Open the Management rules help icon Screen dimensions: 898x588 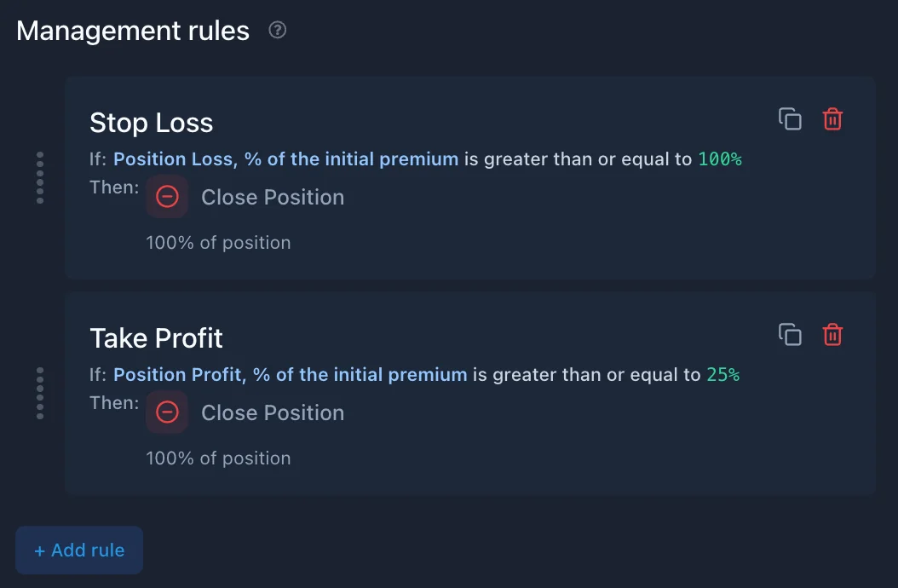278,30
